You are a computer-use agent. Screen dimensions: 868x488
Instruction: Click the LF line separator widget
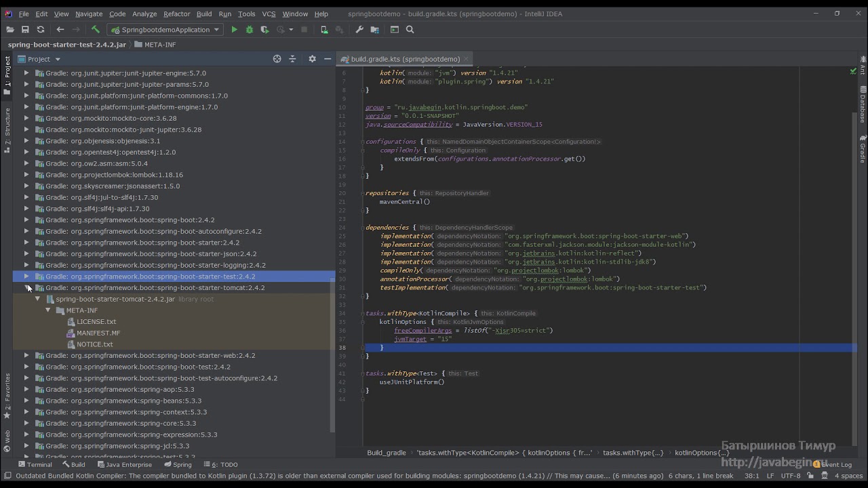coord(771,476)
